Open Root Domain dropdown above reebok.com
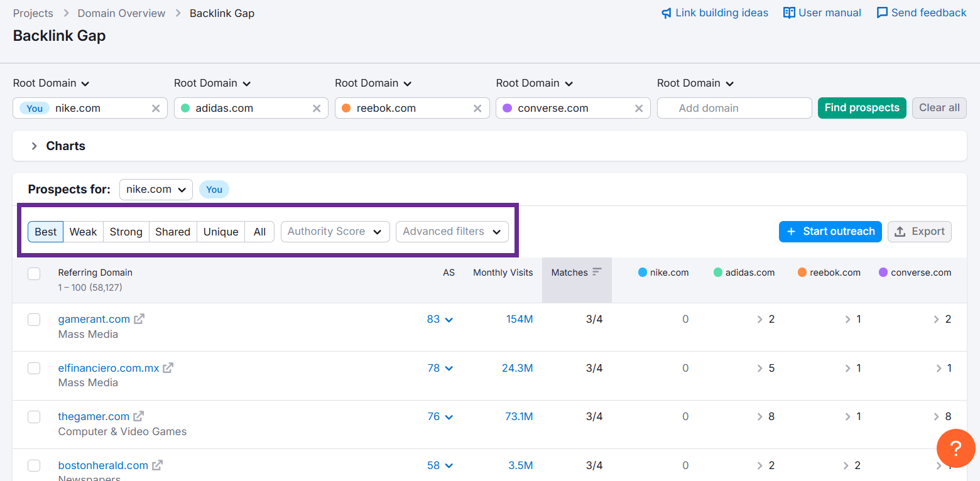Screen dimensions: 980x481 [373, 83]
